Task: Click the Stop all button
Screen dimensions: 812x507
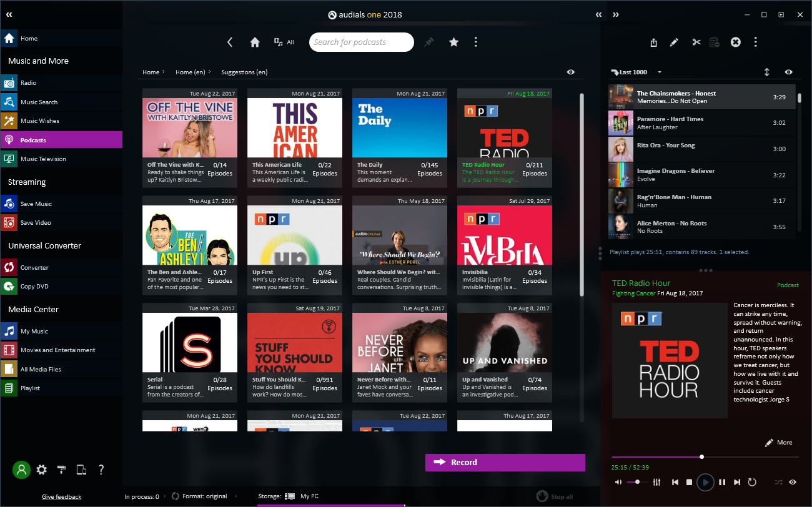Action: 555,496
